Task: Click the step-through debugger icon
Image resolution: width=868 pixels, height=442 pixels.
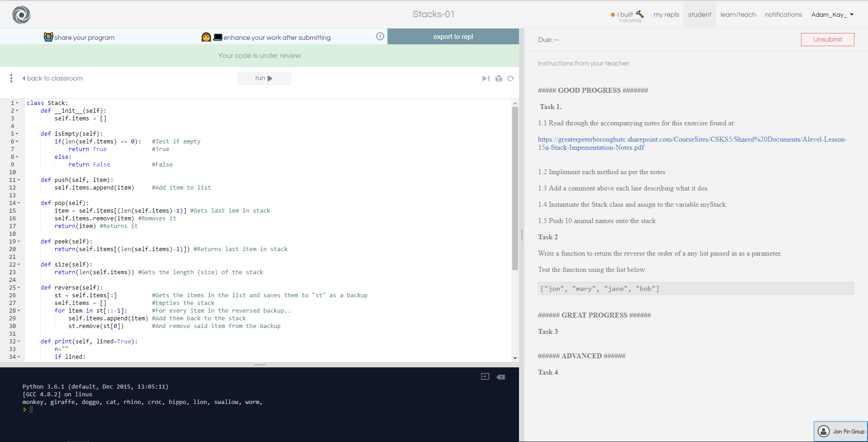Action: 486,79
